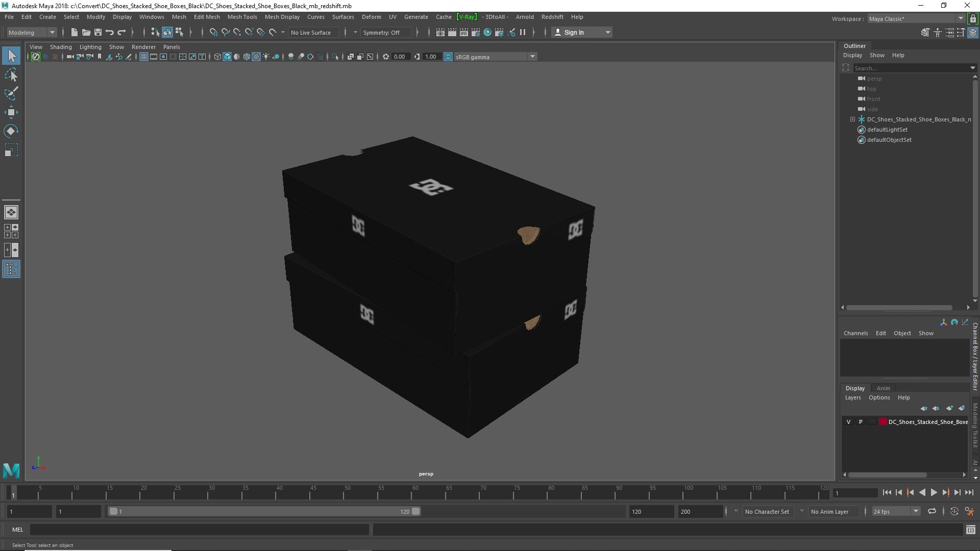Click the No Live Surface field

[x=312, y=32]
